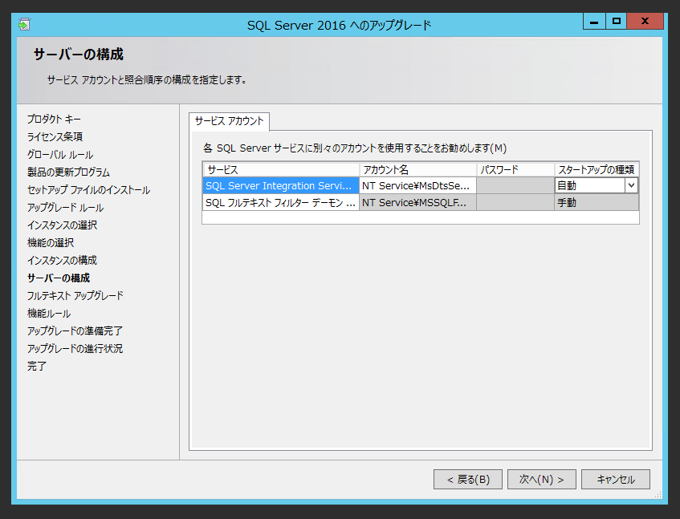Select アップグレード ルール step in sidebar
This screenshot has height=519, width=680.
[x=65, y=207]
